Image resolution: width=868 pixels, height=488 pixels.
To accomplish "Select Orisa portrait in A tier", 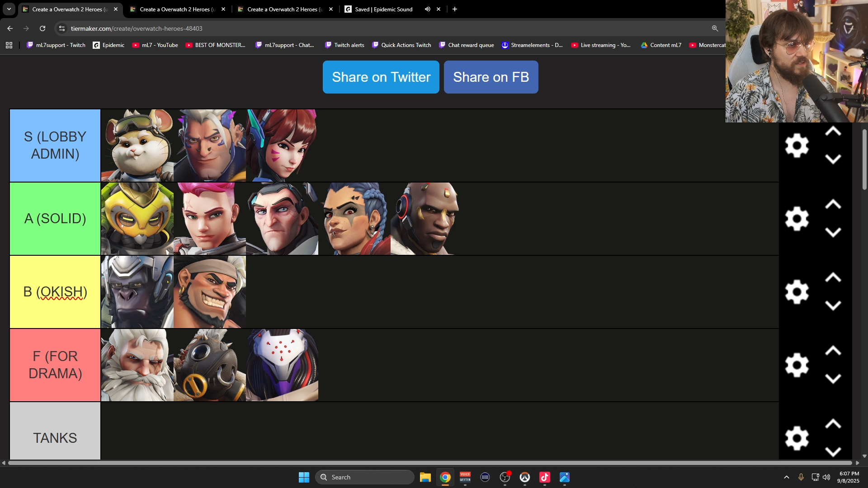I will click(137, 219).
